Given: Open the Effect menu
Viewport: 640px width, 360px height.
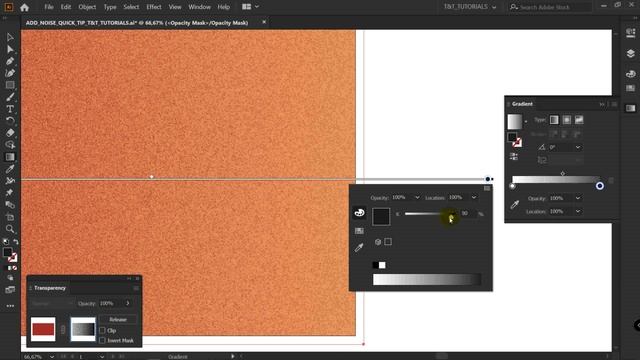Looking at the screenshot, I should click(x=154, y=7).
